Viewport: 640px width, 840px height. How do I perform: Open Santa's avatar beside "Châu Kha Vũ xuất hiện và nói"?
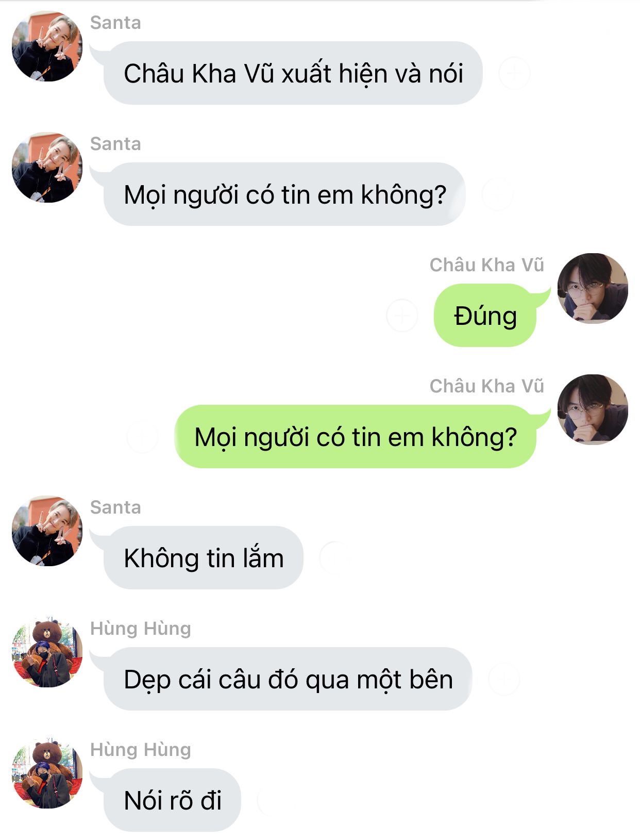tap(47, 46)
